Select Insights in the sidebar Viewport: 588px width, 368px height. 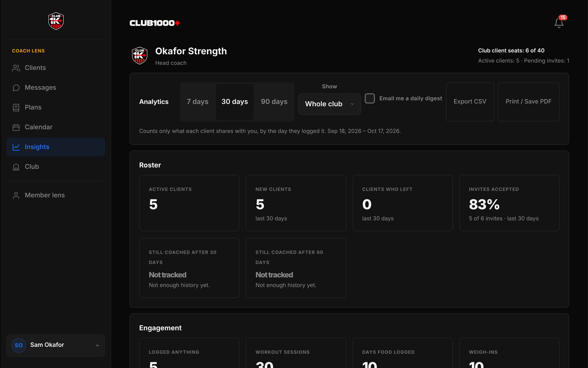[x=56, y=147]
